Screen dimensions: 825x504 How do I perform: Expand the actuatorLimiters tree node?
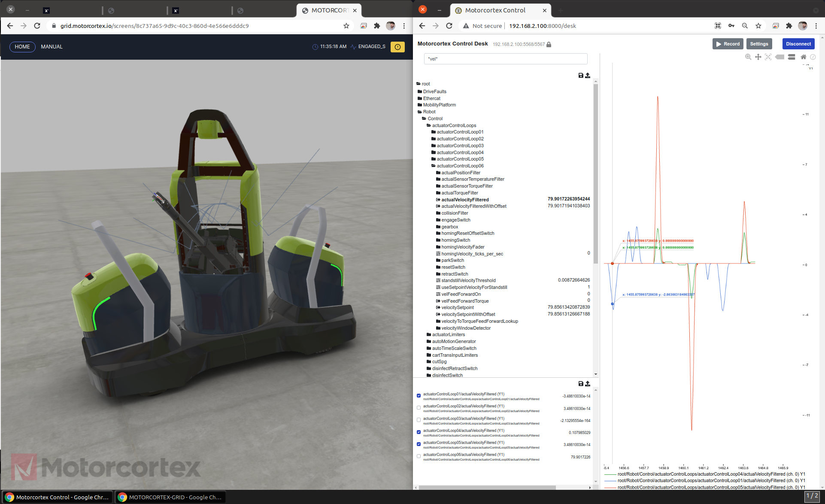click(x=448, y=334)
